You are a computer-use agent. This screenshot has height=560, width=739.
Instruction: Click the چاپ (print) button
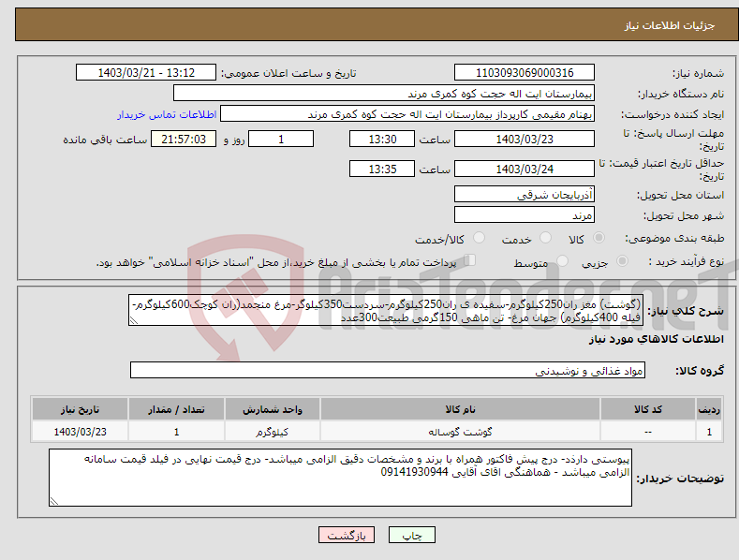point(411,535)
